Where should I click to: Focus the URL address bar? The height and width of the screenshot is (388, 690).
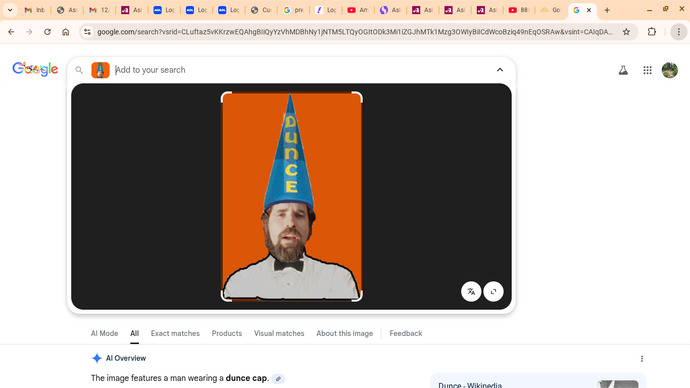(x=354, y=32)
